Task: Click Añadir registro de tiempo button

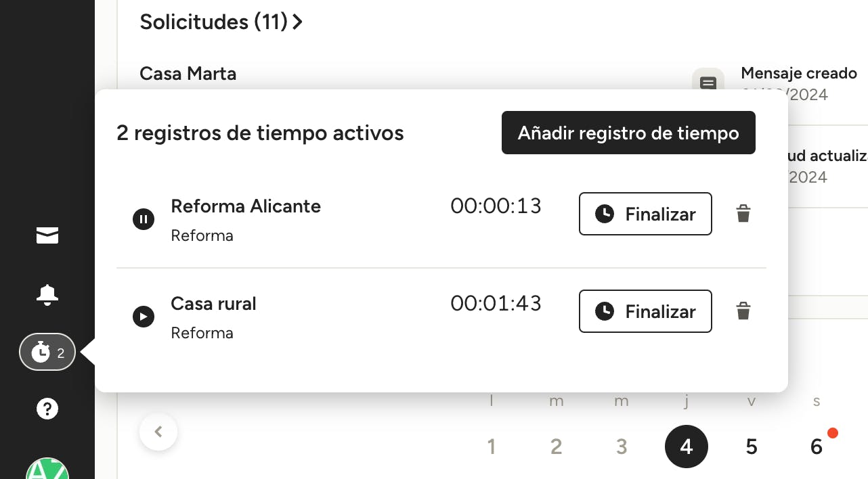Action: click(x=628, y=133)
